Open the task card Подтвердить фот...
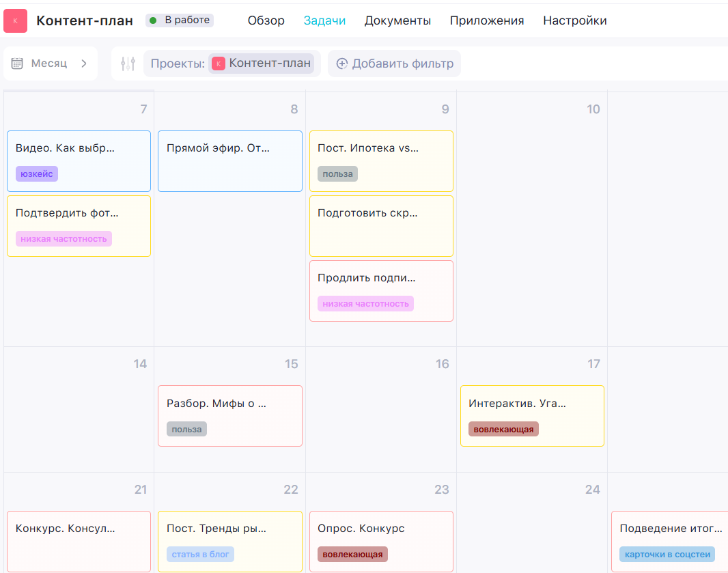 click(x=79, y=226)
